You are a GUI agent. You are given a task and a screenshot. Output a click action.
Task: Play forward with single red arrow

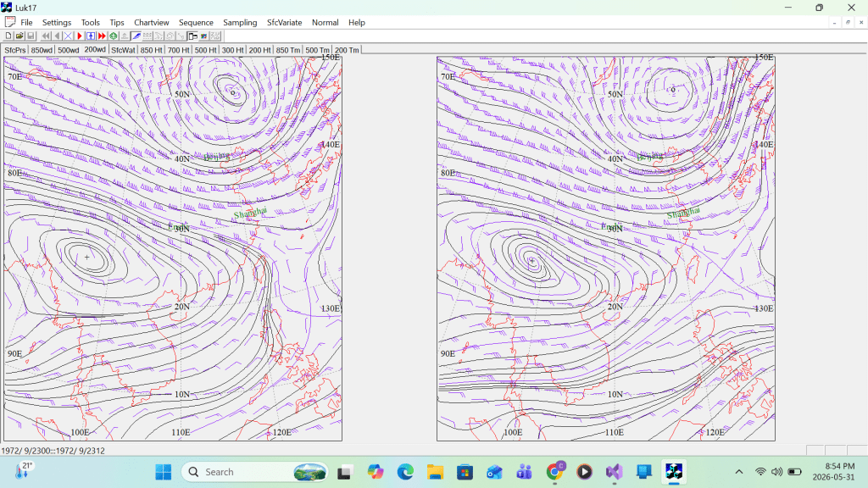click(80, 36)
